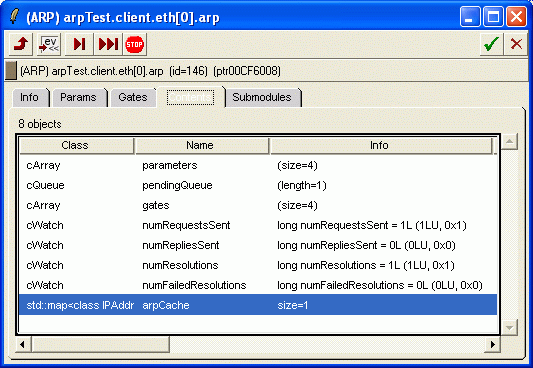Select the numRequestsSent watch row

[258, 225]
